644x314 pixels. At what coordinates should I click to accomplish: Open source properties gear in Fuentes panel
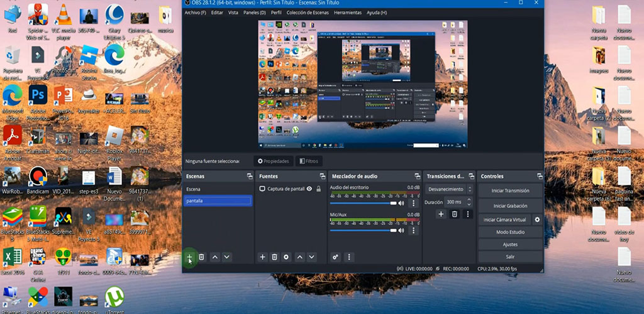click(286, 257)
